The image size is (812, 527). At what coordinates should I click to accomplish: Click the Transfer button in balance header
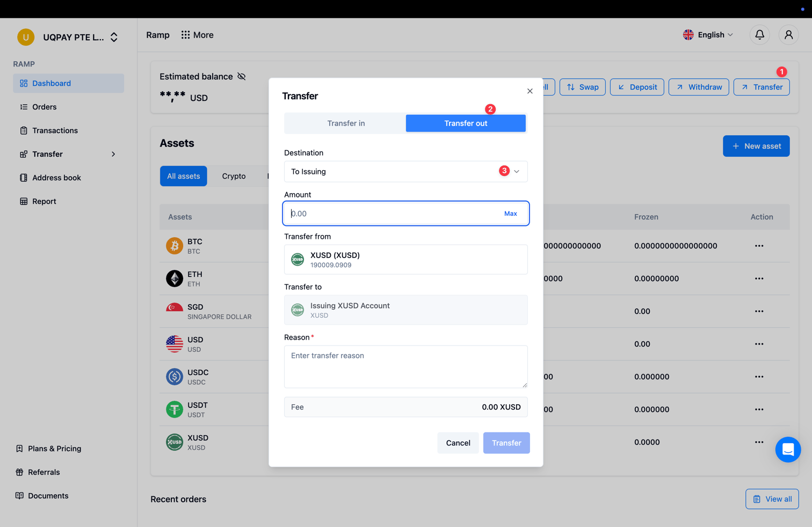[x=762, y=87]
